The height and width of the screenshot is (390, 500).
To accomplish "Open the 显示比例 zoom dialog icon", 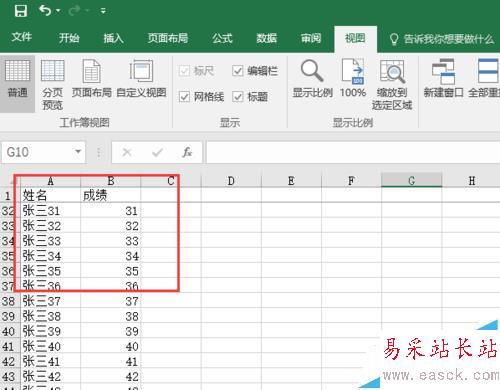I will click(x=312, y=79).
